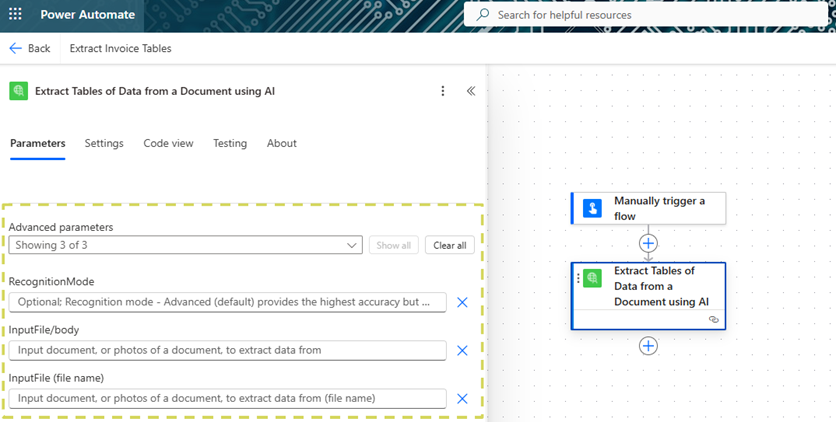Add a step between trigger and action
836x422 pixels.
coord(648,243)
